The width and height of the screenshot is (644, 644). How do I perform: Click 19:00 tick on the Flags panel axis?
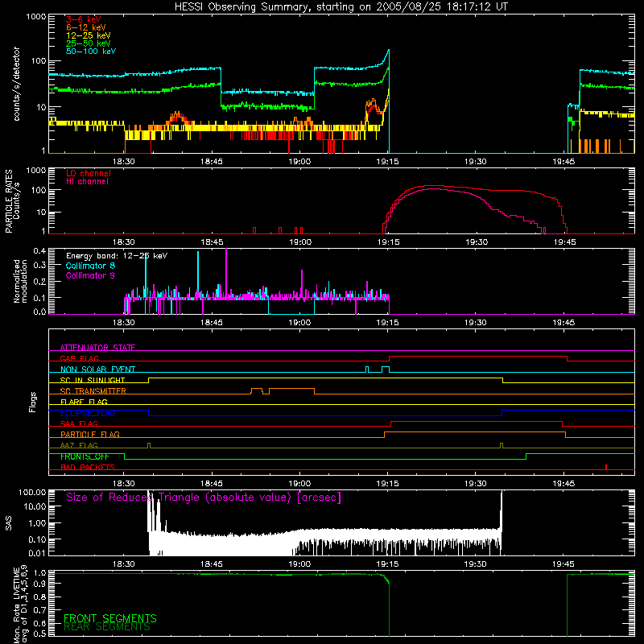299,484
